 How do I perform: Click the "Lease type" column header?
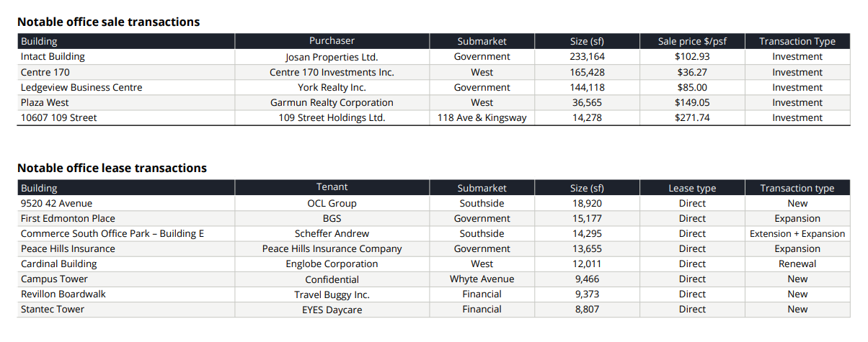[x=692, y=189]
